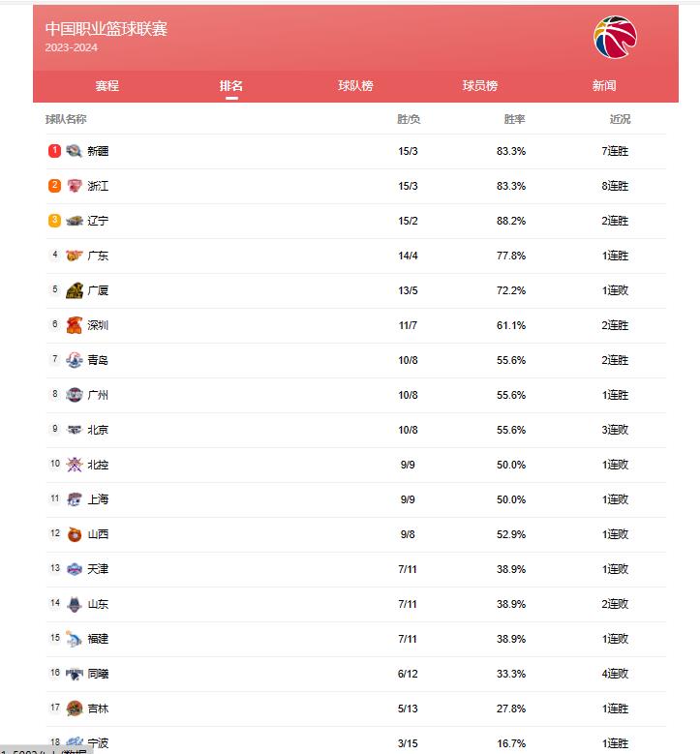700x754 pixels.
Task: Click the 新疆 team logo icon
Action: 75,151
